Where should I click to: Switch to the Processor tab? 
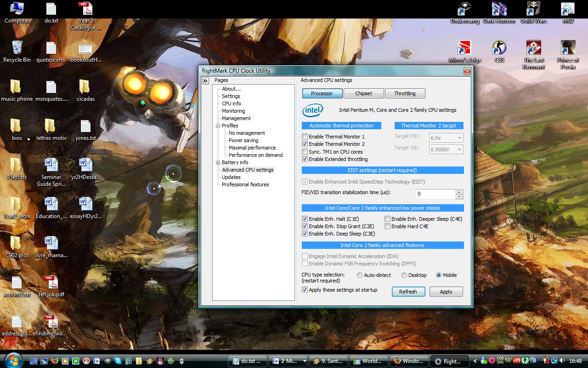click(x=322, y=93)
